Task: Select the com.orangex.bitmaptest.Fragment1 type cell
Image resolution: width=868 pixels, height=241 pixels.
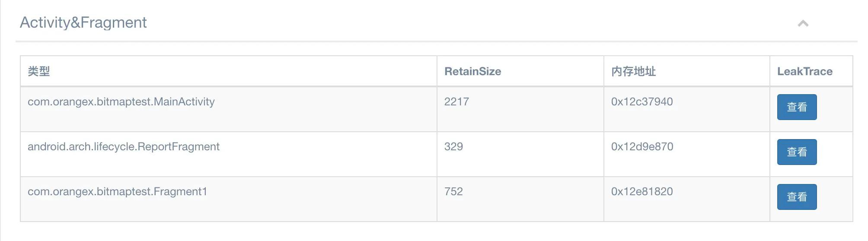Action: [117, 192]
